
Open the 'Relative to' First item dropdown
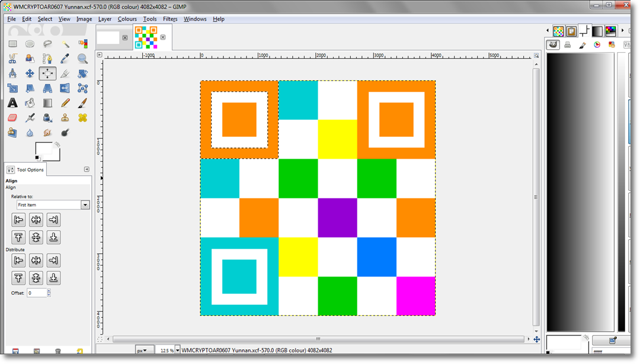[x=53, y=205]
